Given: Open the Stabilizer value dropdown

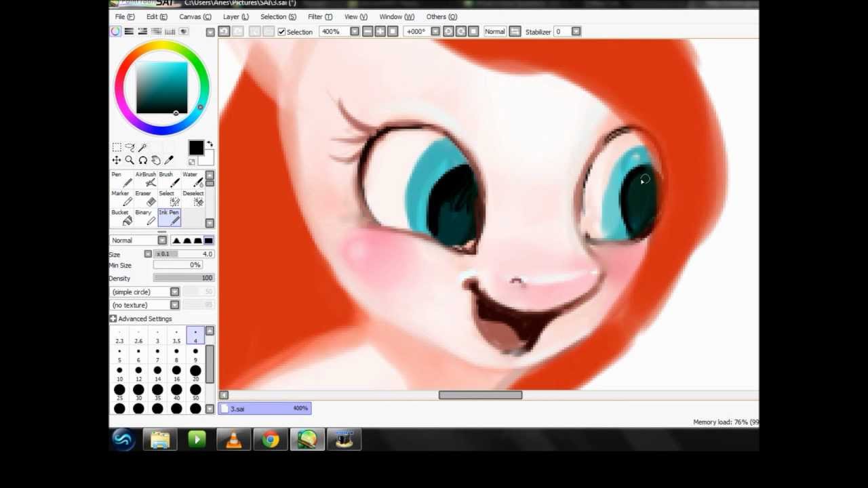Looking at the screenshot, I should pyautogui.click(x=576, y=31).
